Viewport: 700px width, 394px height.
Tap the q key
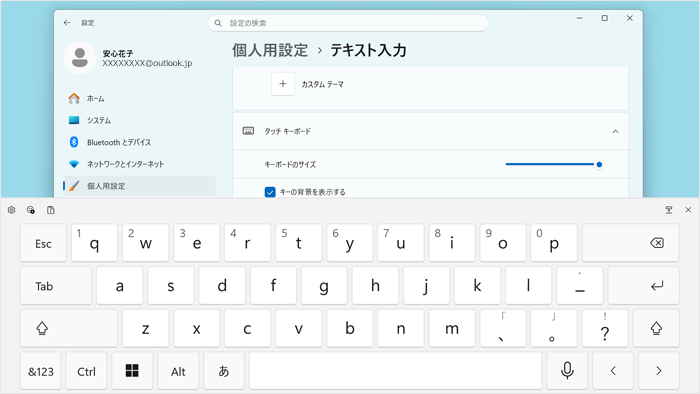[94, 243]
